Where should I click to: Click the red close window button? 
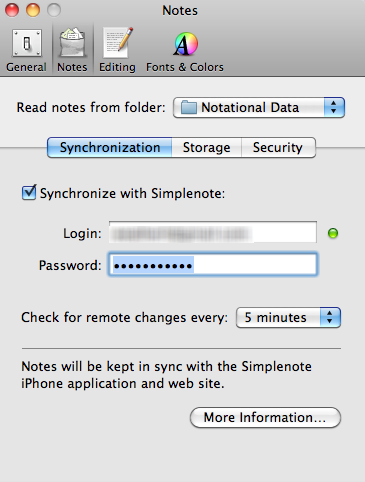12,10
